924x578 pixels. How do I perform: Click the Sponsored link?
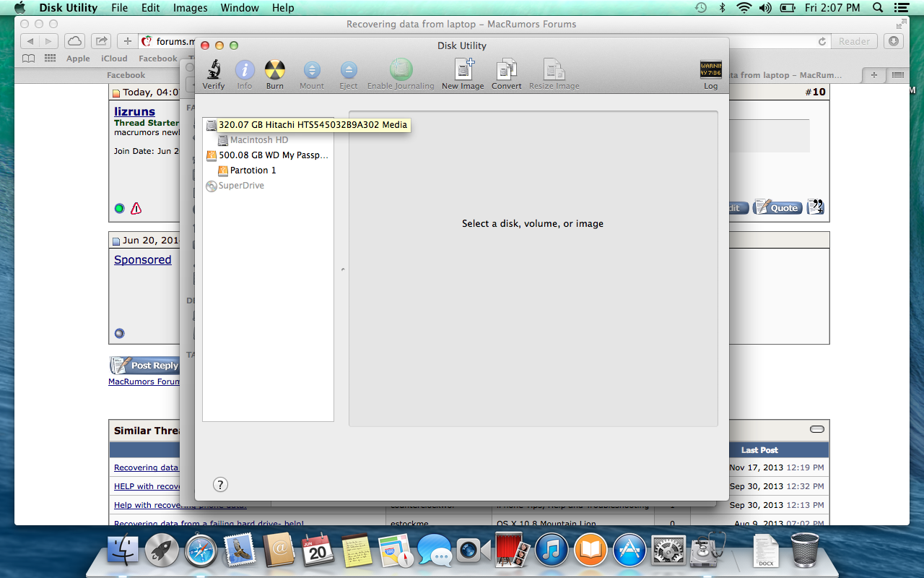[143, 260]
